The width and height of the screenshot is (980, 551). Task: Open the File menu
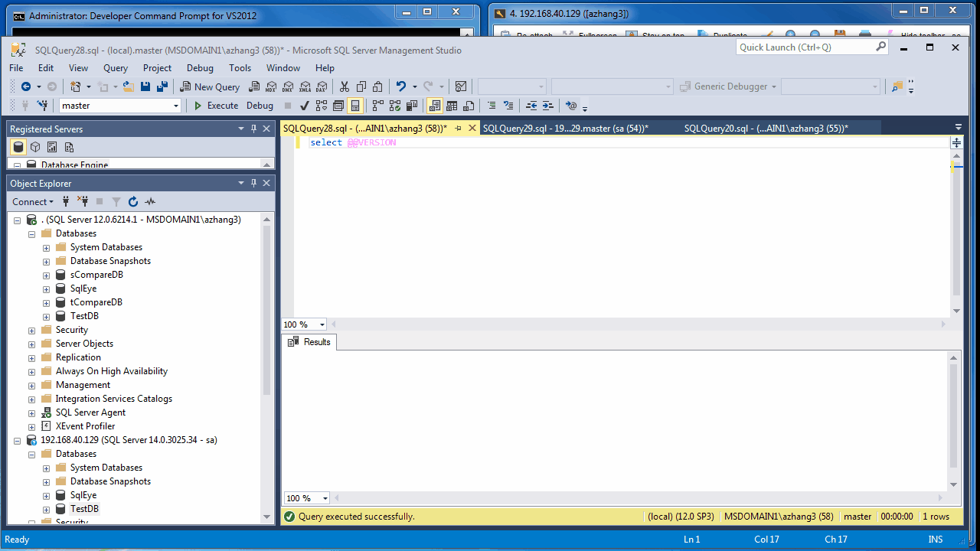coord(16,68)
